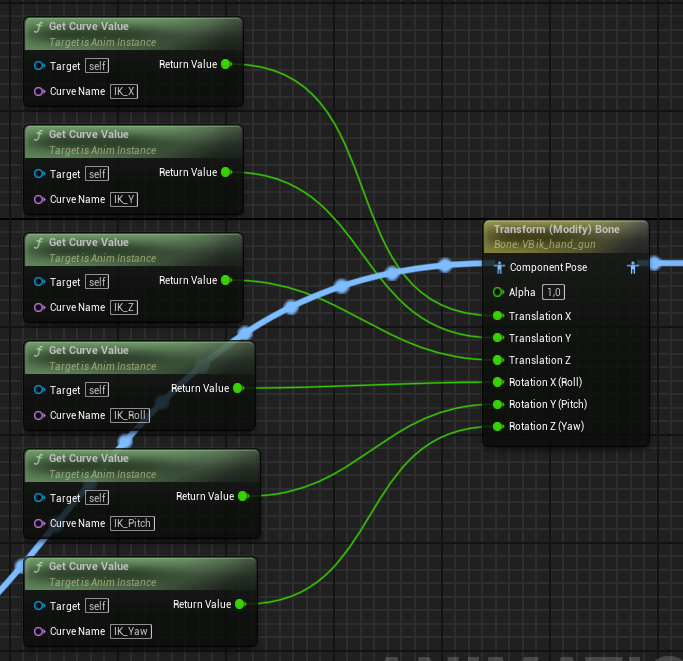Click the Translation Z input pin
Viewport: 683px width, 661px height.
pyautogui.click(x=498, y=360)
